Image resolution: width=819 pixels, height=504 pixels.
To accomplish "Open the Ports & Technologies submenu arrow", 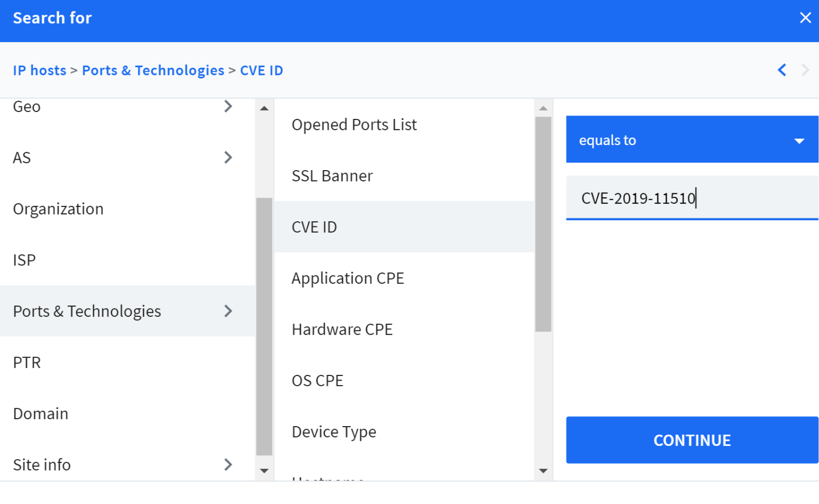I will click(x=228, y=311).
